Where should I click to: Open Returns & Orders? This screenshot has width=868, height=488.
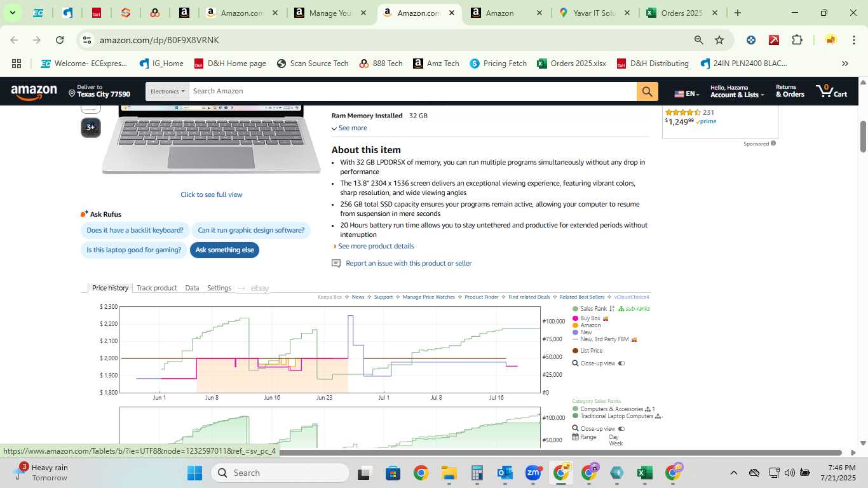coord(790,91)
